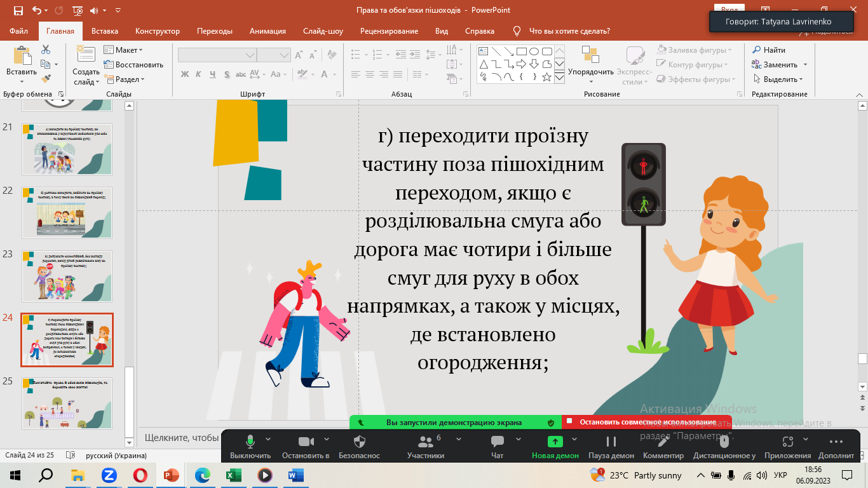The width and height of the screenshot is (868, 488).
Task: Click the Что вы хотите сделать search box
Action: [x=569, y=31]
